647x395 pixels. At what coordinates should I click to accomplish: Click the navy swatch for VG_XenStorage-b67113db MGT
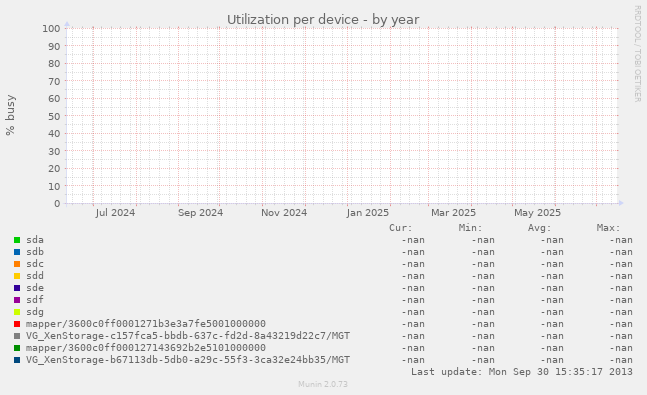click(17, 360)
